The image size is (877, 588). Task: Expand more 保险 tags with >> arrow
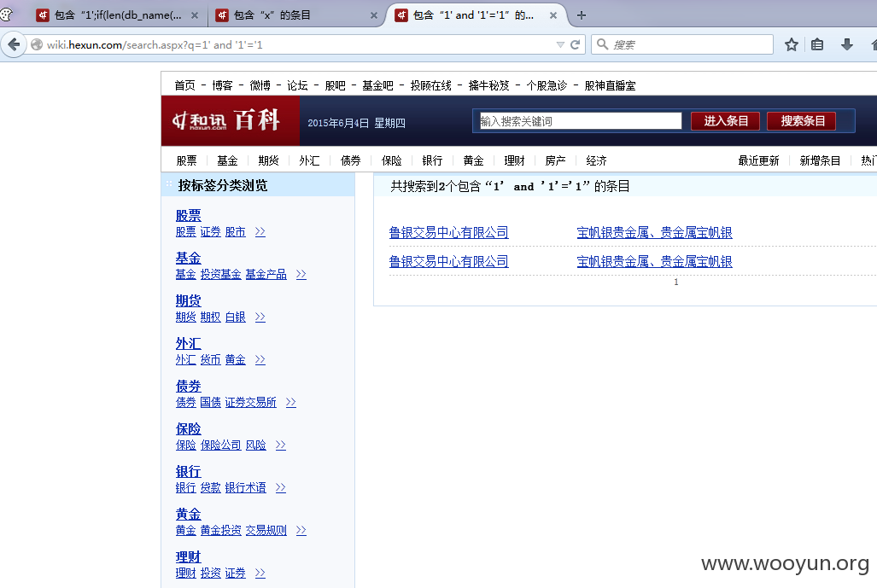[281, 445]
